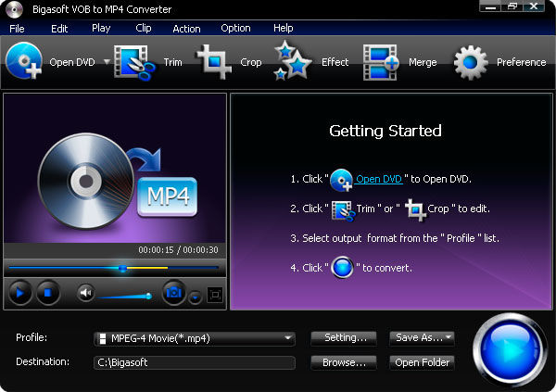The height and width of the screenshot is (392, 556).
Task: Click the Trim icon in step 2
Action: coord(343,210)
